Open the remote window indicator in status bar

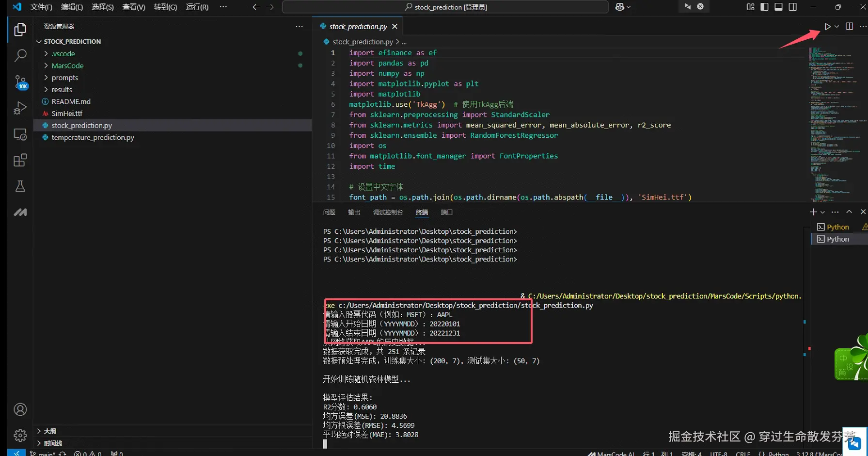point(16,453)
